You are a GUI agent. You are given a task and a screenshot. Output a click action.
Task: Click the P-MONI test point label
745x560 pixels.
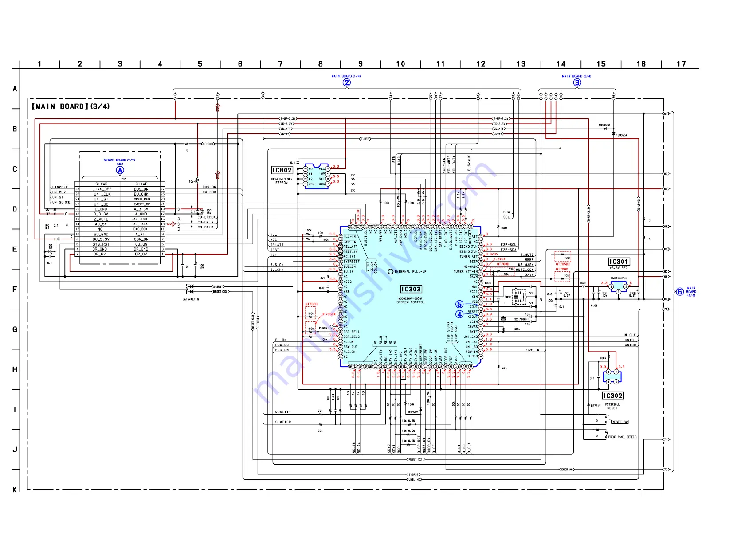tap(324, 328)
